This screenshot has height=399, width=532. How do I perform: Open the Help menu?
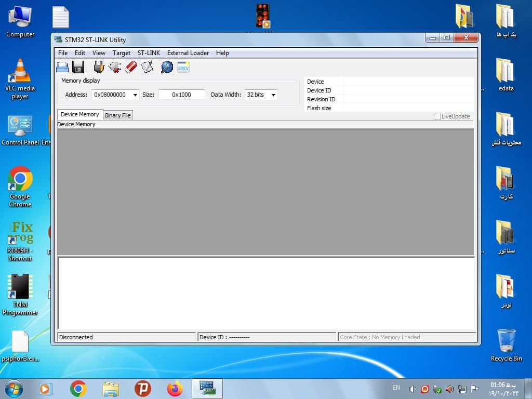point(222,53)
